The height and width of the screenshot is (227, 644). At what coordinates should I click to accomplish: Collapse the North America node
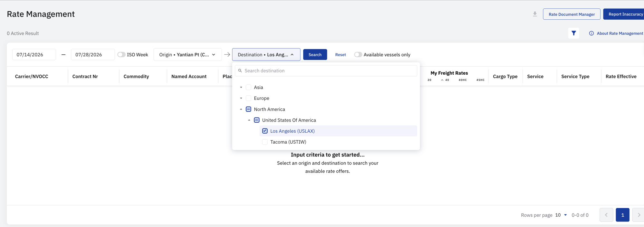(241, 109)
